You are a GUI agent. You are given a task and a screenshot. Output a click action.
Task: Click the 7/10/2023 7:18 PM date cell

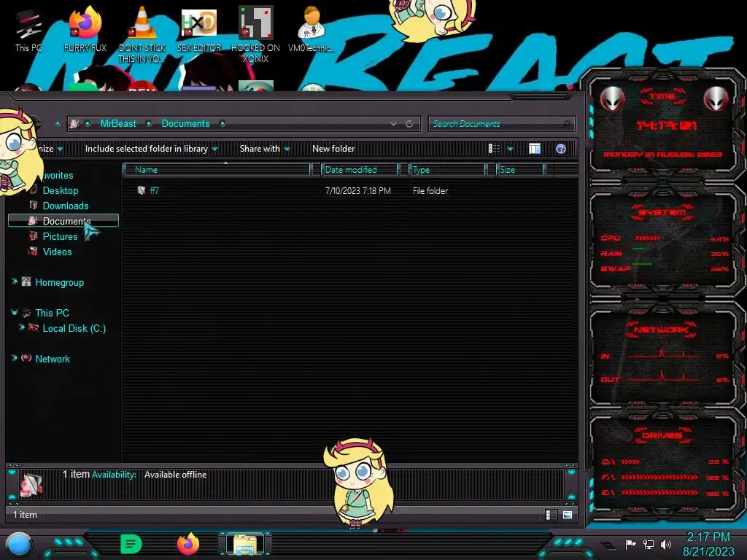pos(357,190)
